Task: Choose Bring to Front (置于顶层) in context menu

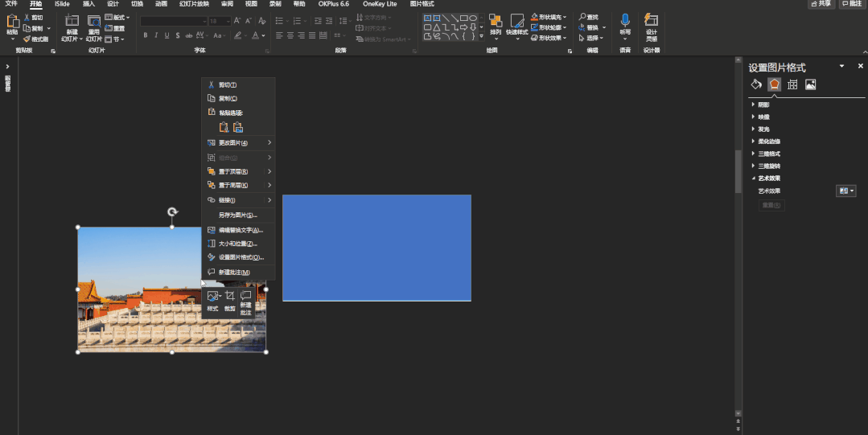Action: click(239, 171)
